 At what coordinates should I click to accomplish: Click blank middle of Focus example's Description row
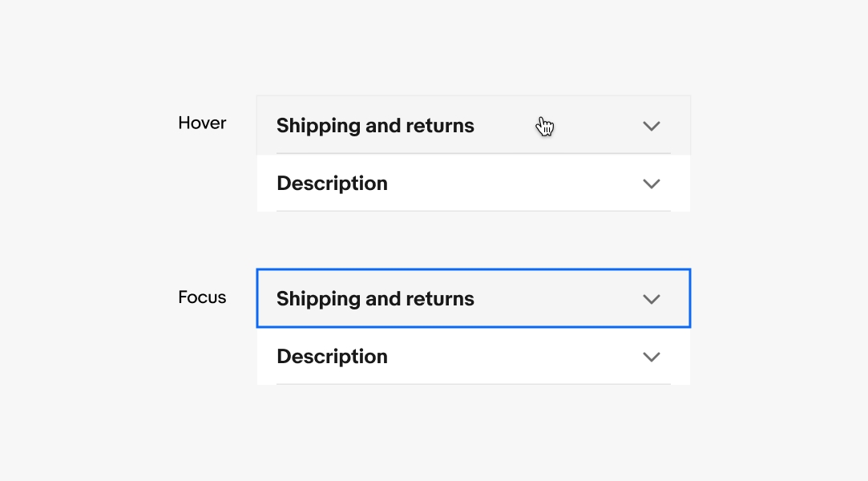coord(513,357)
